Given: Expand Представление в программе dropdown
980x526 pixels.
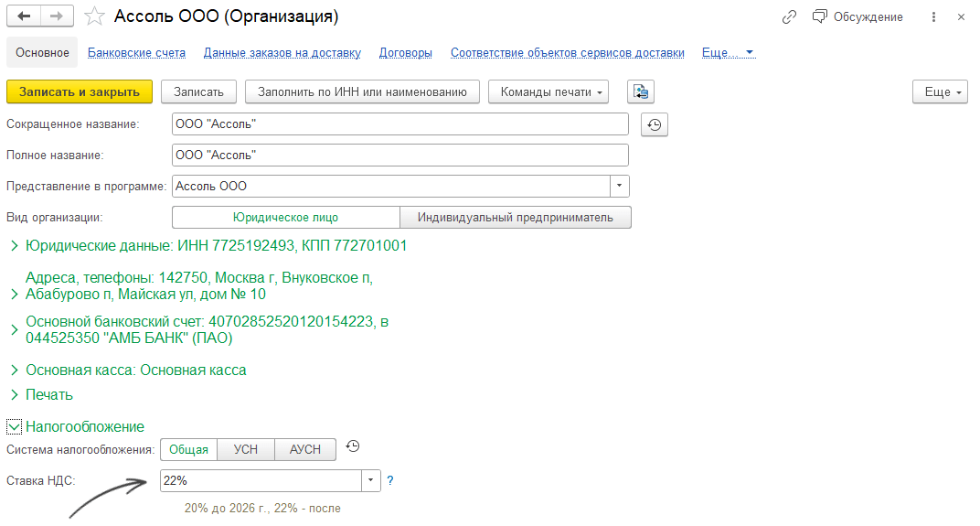Looking at the screenshot, I should point(620,186).
